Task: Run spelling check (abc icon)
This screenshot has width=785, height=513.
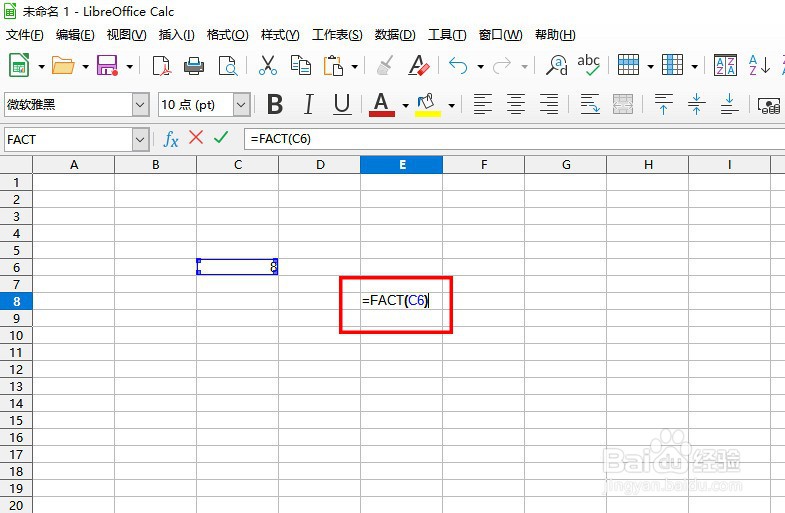Action: (589, 65)
